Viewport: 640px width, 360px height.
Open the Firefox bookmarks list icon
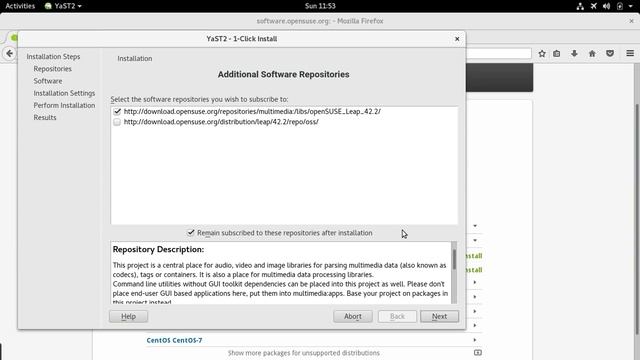[x=557, y=53]
